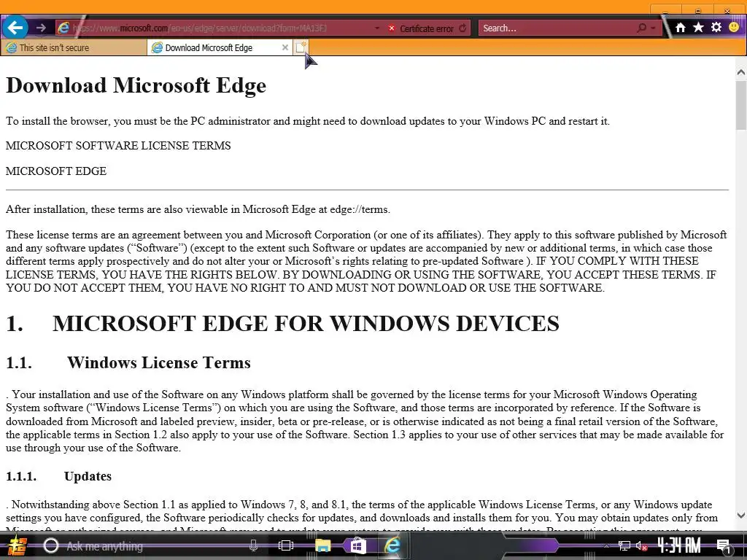Click the muted volume tray icon
747x560 pixels.
coord(641,547)
